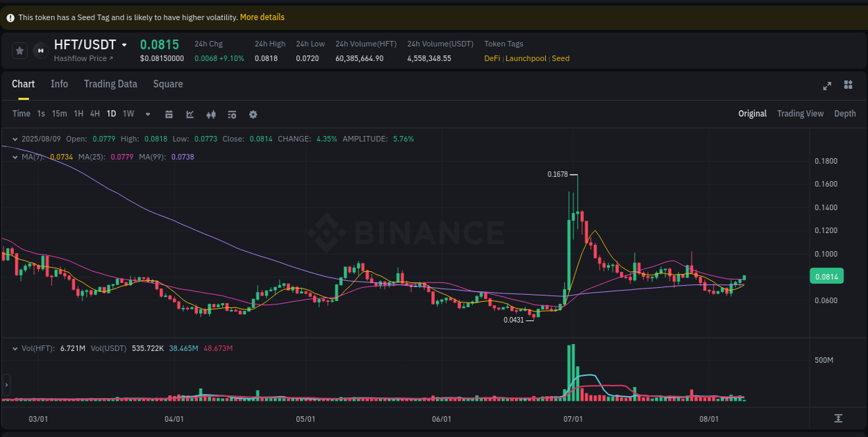
Task: Collapse the Vol(HFT) indicator row
Action: [15, 348]
